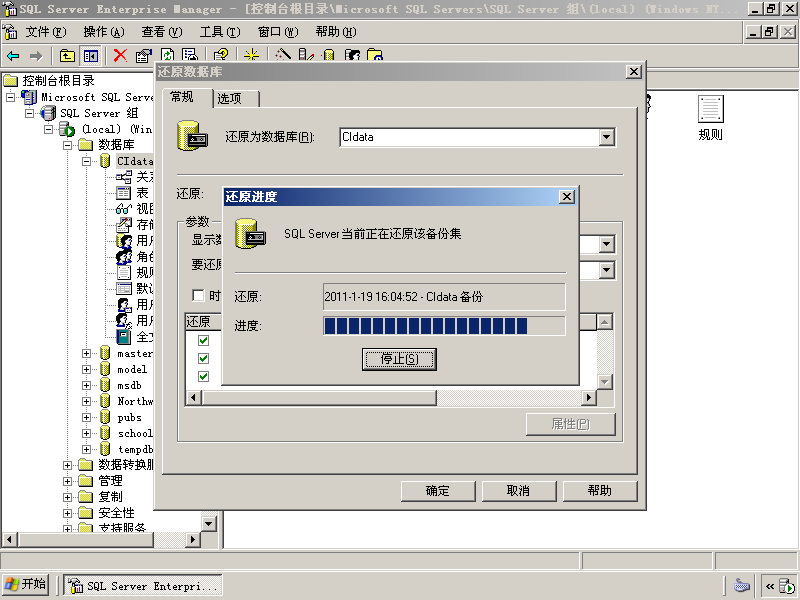Click the backup list horizontal scrollbar thumb

[x=319, y=397]
